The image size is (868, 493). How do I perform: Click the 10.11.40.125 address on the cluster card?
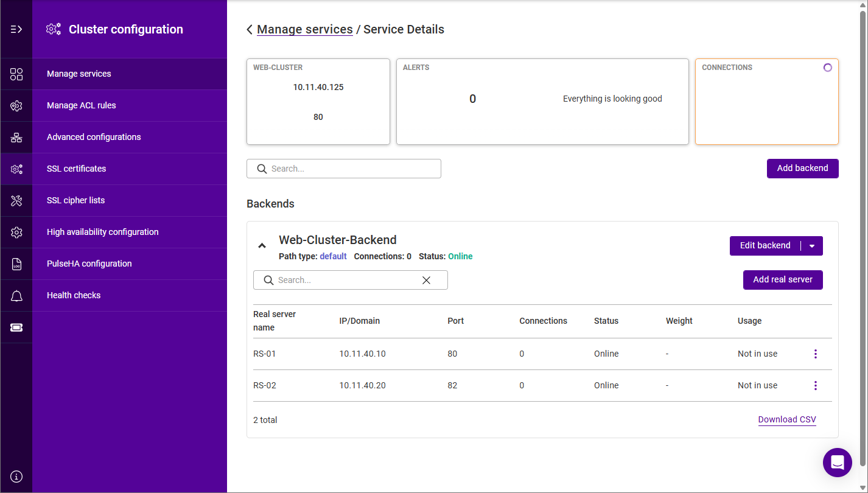tap(318, 87)
